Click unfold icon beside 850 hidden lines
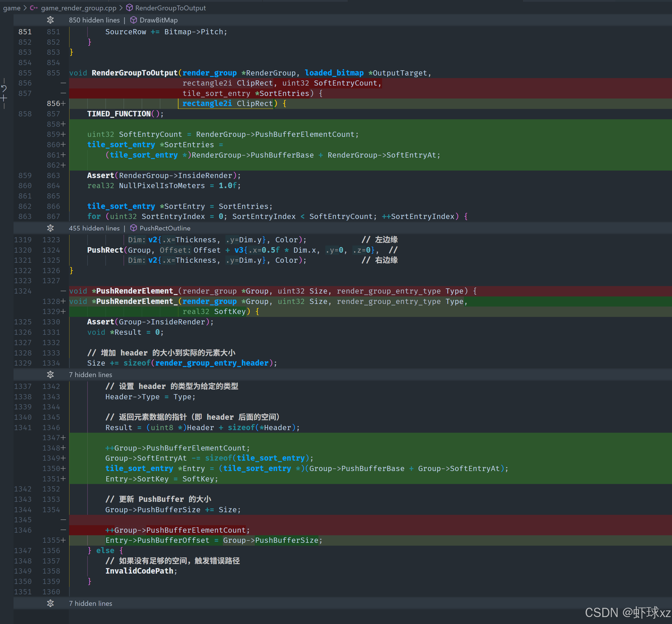 pos(50,20)
